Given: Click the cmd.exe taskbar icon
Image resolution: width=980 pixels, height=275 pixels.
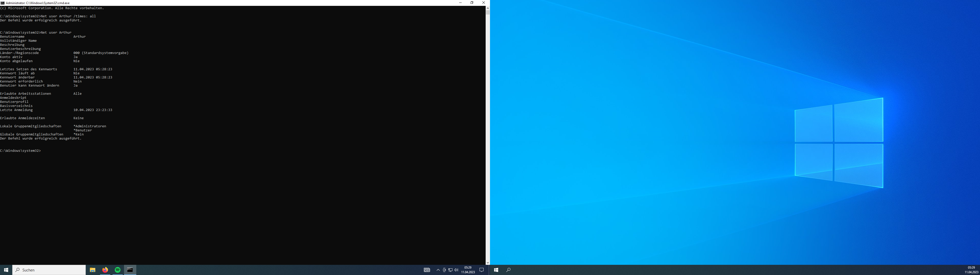Looking at the screenshot, I should 130,270.
